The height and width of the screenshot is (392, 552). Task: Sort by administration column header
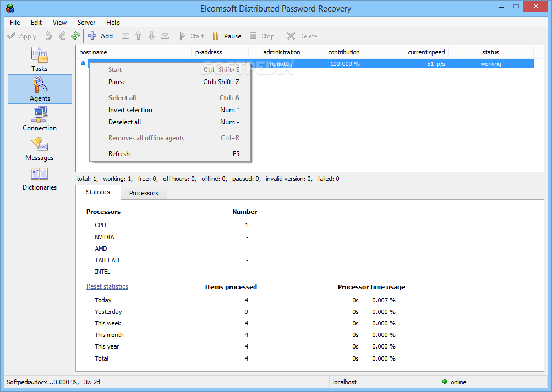(x=282, y=52)
